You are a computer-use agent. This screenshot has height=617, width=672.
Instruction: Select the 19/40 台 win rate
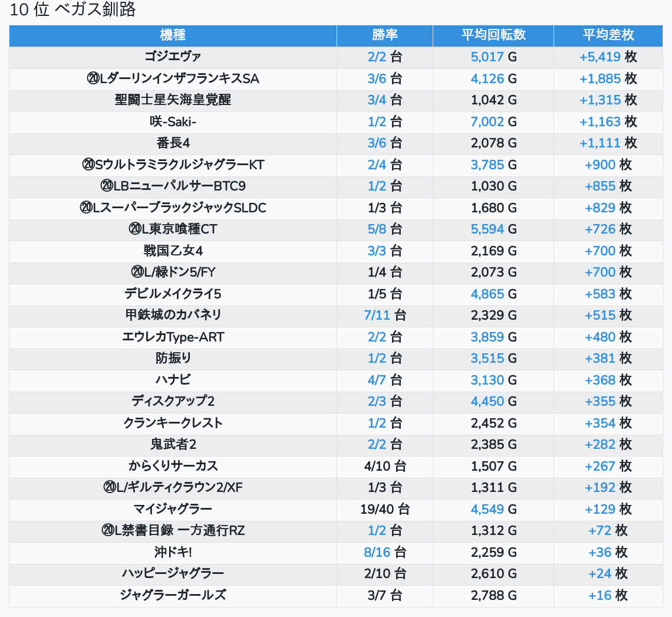[384, 510]
